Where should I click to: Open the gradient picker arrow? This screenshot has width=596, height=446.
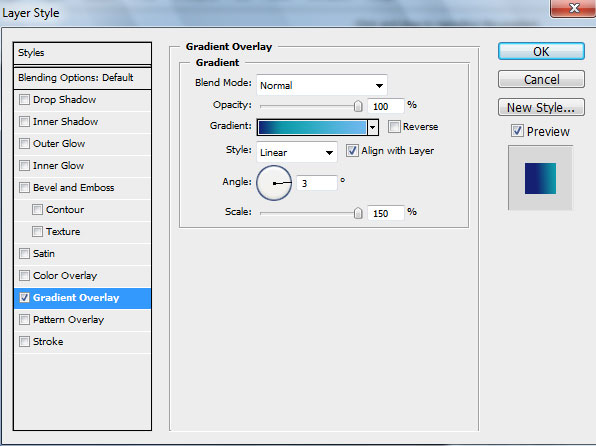point(373,127)
